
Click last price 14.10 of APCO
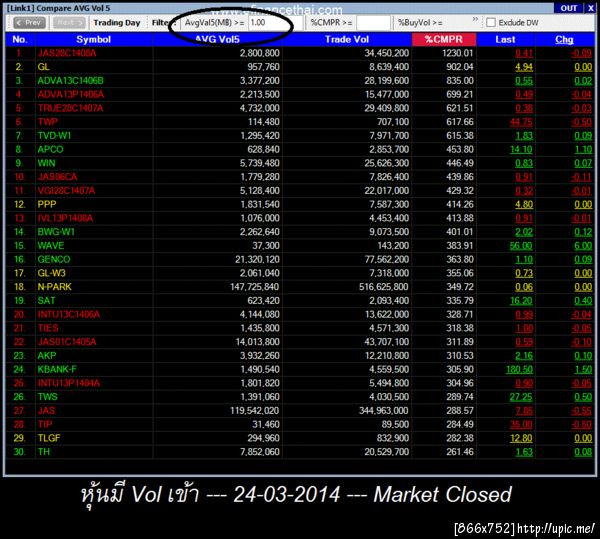click(x=521, y=150)
